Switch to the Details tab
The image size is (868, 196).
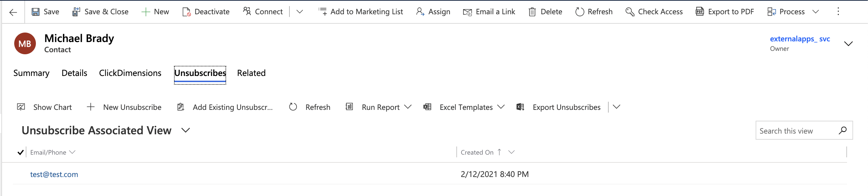point(74,73)
